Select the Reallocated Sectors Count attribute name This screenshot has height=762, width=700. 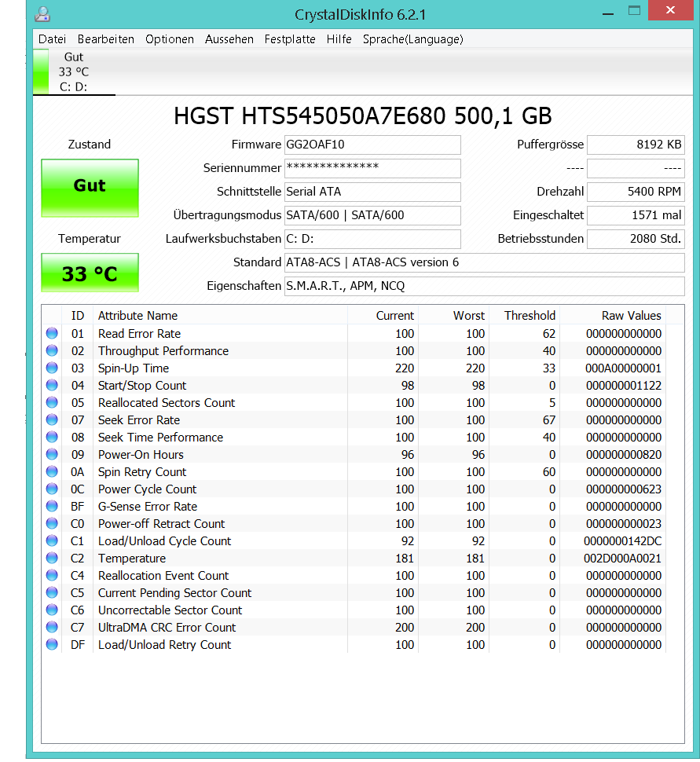tap(167, 403)
